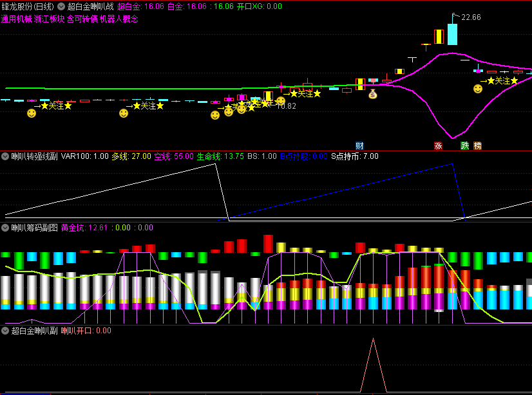
Task: Click the 含可转债 tag
Action: (82, 19)
